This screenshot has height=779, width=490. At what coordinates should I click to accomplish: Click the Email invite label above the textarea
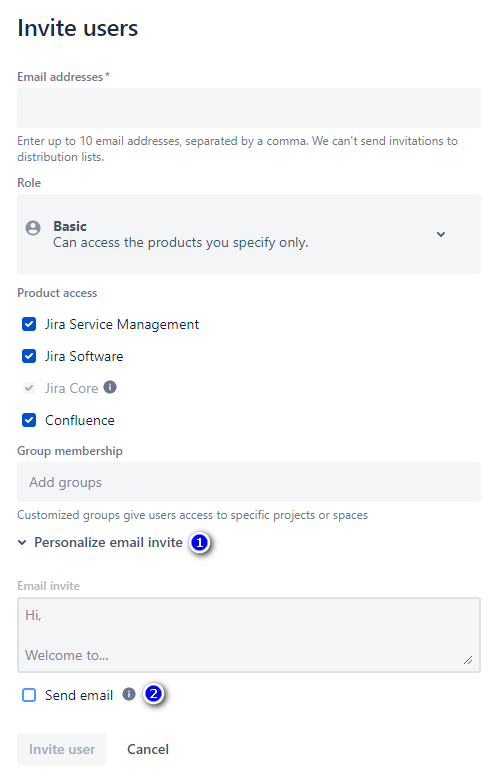pos(48,586)
